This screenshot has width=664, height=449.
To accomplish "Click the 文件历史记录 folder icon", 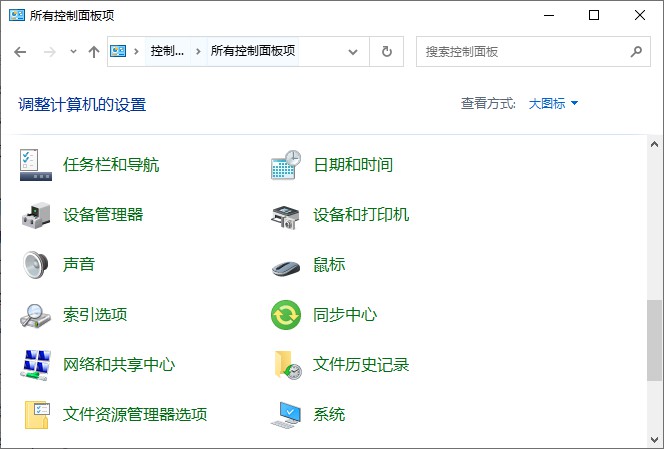I will (x=286, y=365).
